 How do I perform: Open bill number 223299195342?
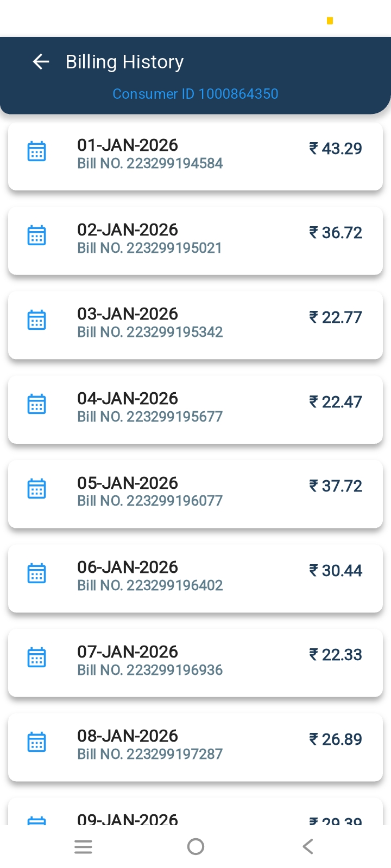tap(150, 332)
